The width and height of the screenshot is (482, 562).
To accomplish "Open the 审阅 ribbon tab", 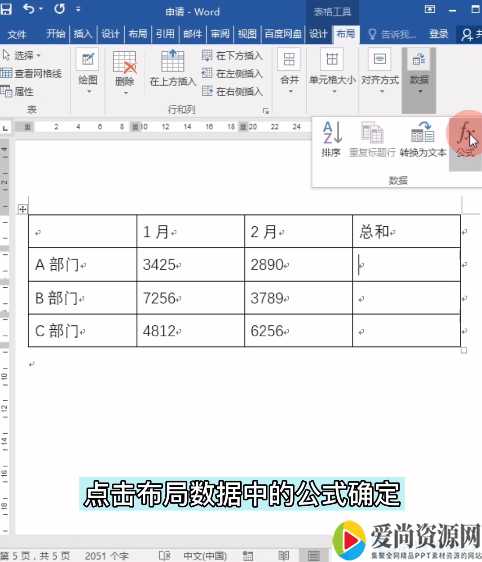I will pyautogui.click(x=220, y=34).
